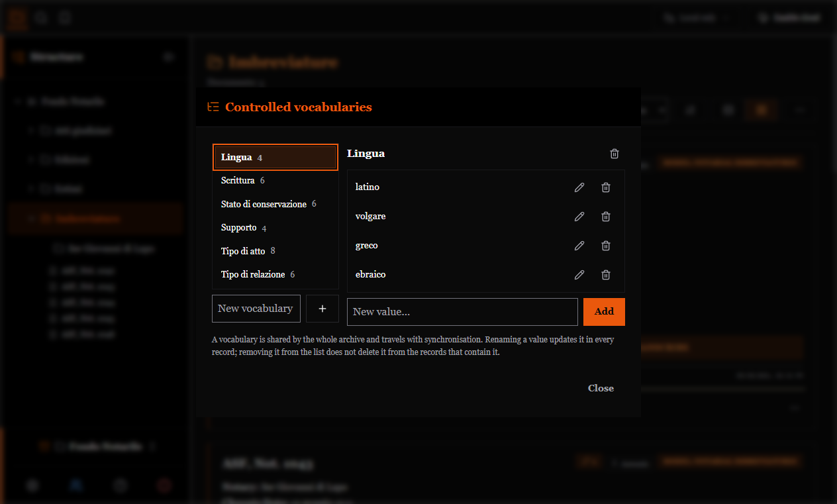
Task: Delete the Lingua vocabulary via header trash icon
Action: click(x=615, y=154)
